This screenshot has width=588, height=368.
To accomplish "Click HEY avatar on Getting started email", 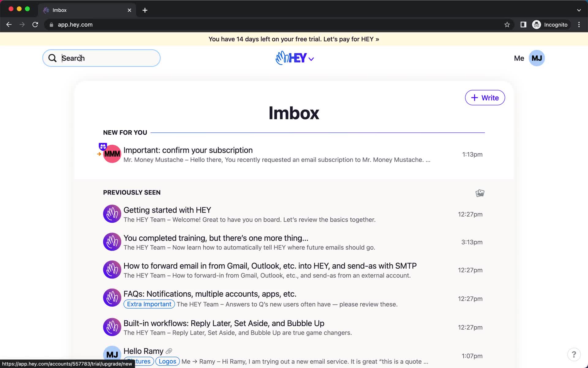I will pyautogui.click(x=112, y=214).
